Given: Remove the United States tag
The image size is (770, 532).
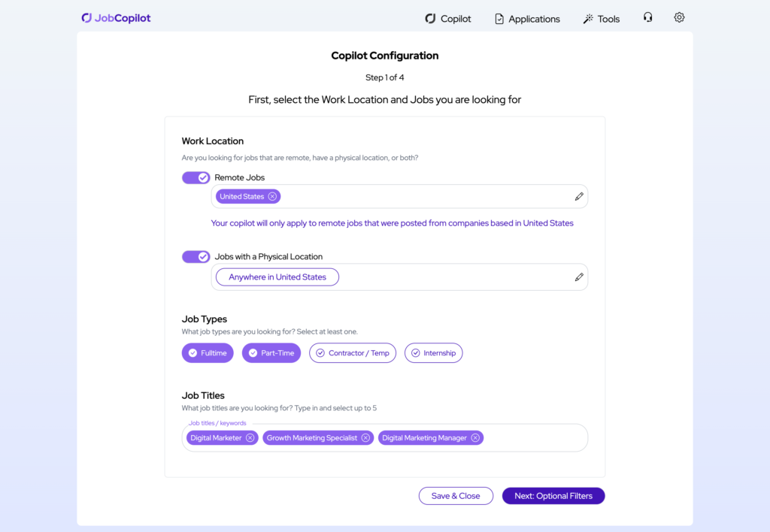Looking at the screenshot, I should (x=272, y=196).
